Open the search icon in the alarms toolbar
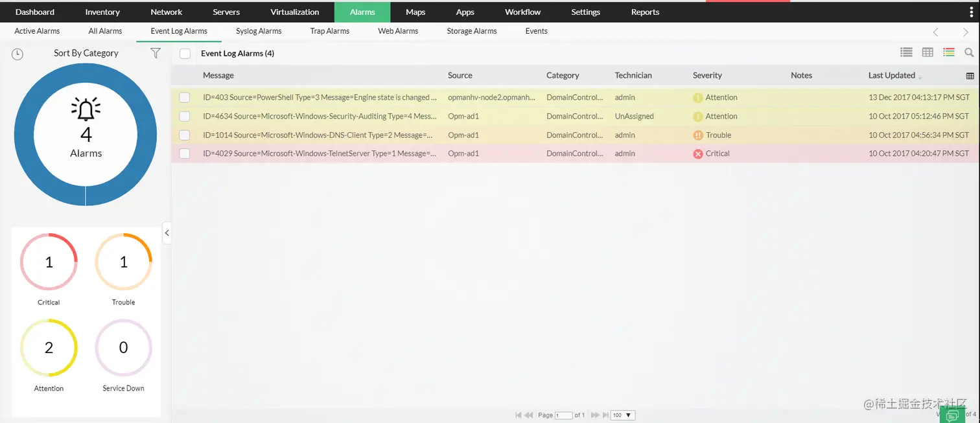980x423 pixels. 970,52
